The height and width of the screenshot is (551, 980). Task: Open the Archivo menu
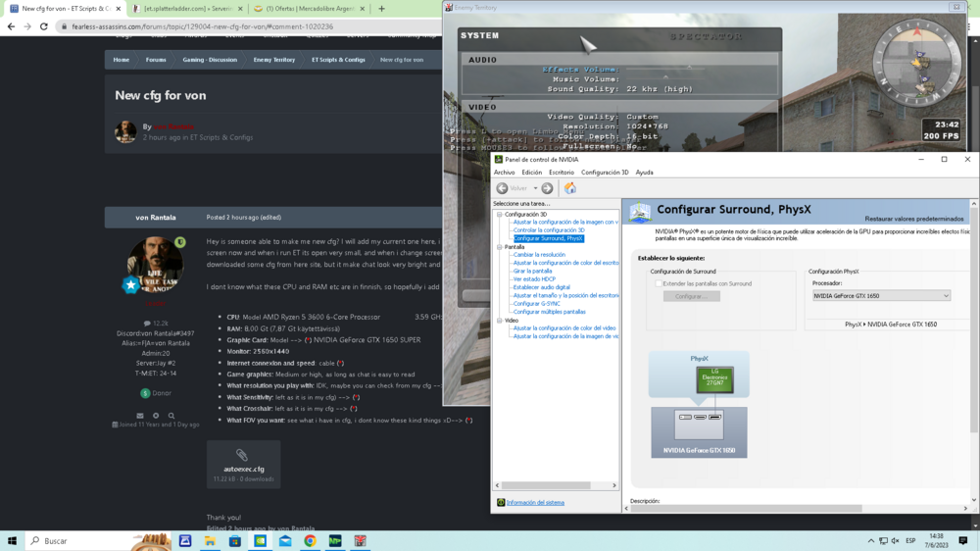(505, 173)
